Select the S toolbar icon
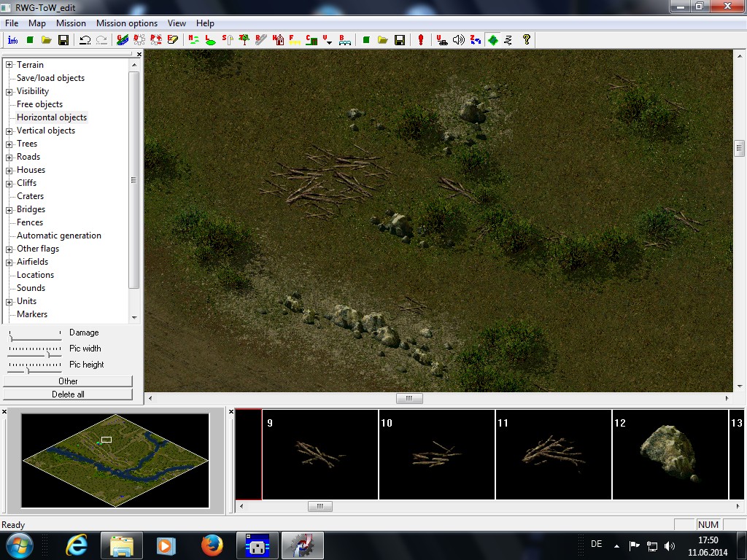 point(228,40)
